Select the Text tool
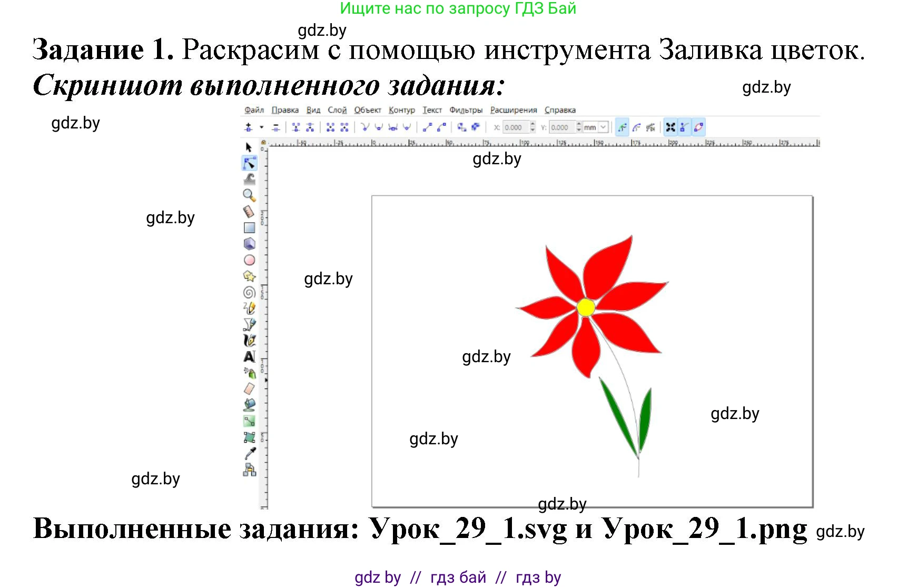This screenshot has width=917, height=588. (249, 355)
